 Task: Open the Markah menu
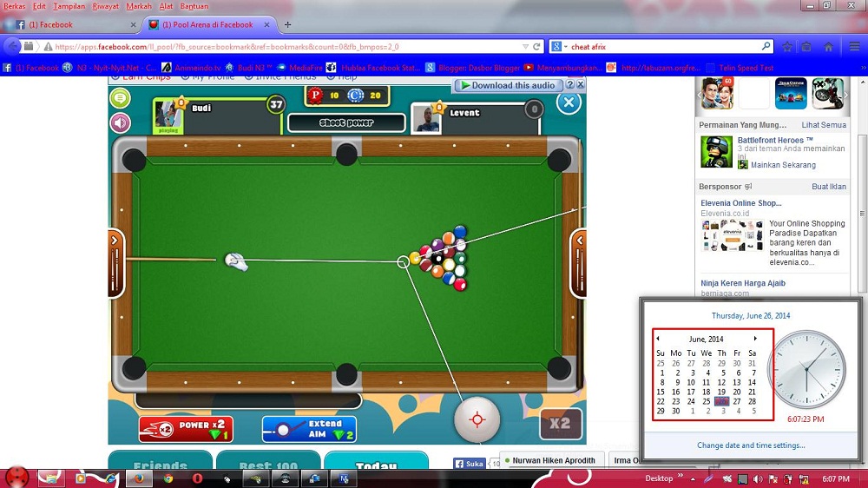139,6
